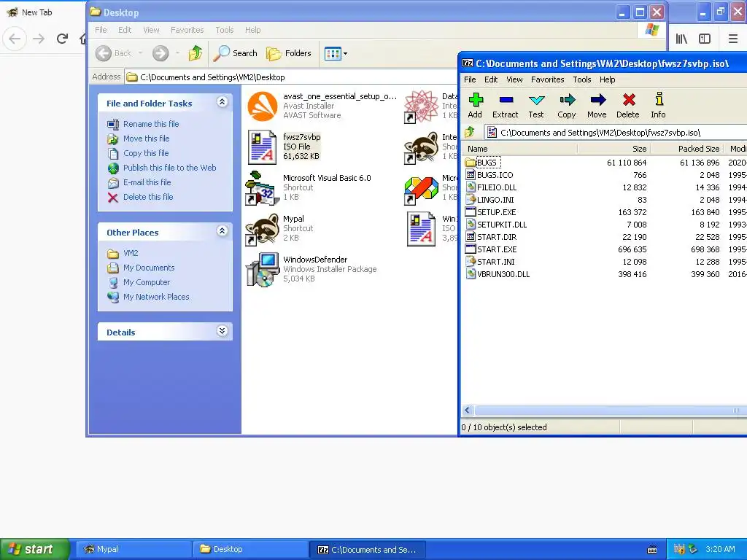Sort by the Name column header
This screenshot has width=747, height=560.
pyautogui.click(x=519, y=149)
